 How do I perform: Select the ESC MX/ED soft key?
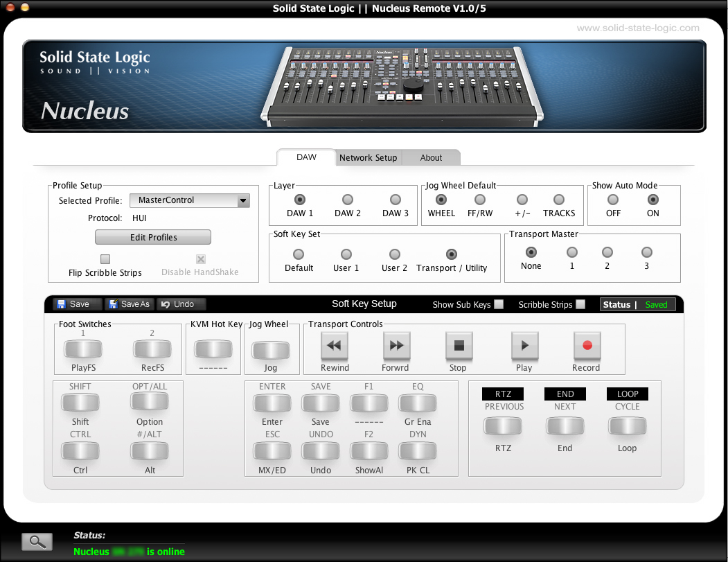pos(272,451)
